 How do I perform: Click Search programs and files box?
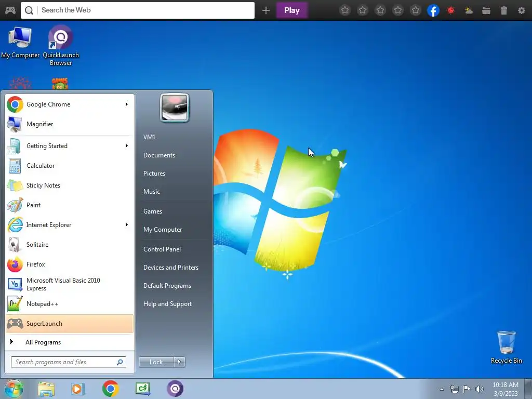pos(68,362)
